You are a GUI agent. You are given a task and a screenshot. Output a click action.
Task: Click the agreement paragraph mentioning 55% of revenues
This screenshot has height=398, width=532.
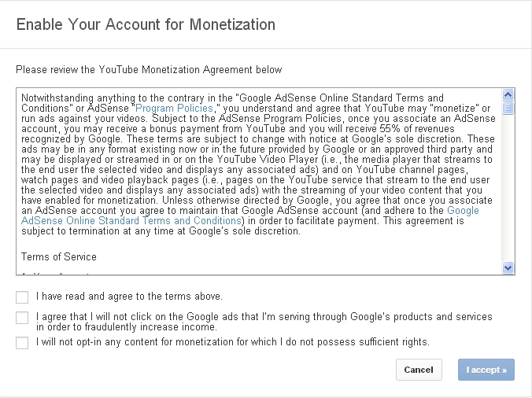coord(259,164)
